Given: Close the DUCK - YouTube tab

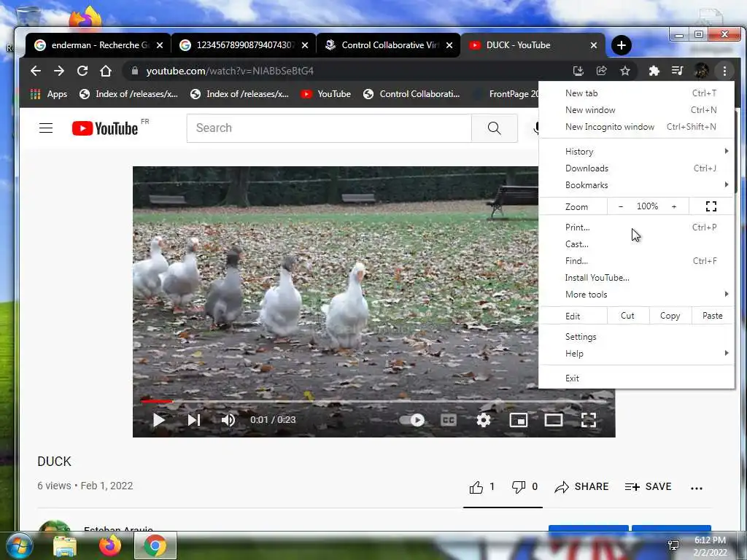Looking at the screenshot, I should pos(594,45).
